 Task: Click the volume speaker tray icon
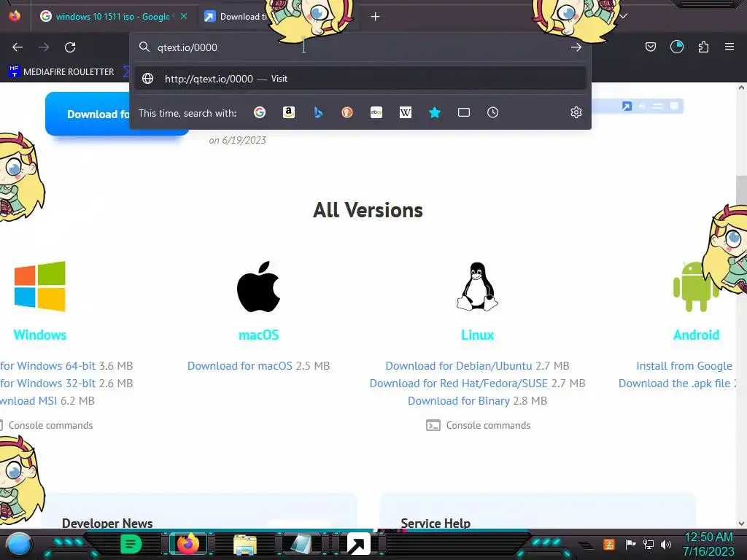click(666, 544)
